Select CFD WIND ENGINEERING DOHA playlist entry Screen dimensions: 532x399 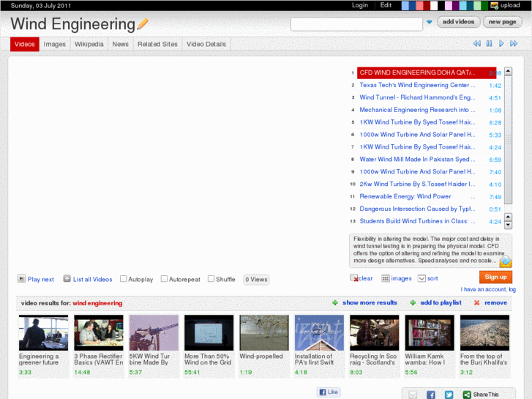point(427,72)
